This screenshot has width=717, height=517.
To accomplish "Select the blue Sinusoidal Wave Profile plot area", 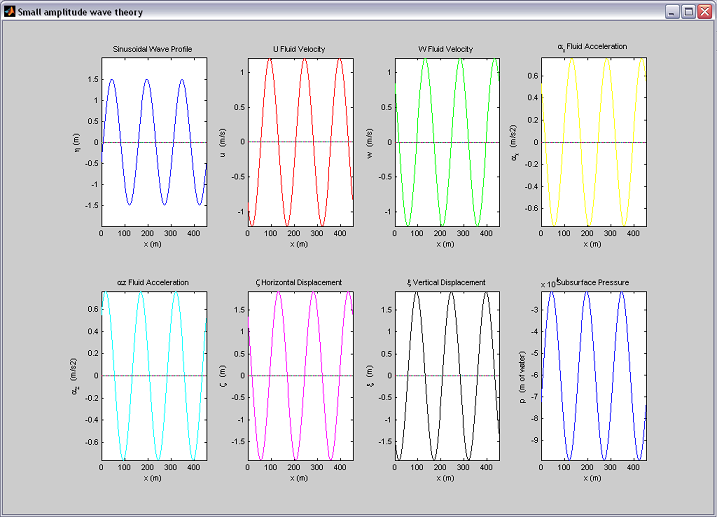I will (153, 142).
